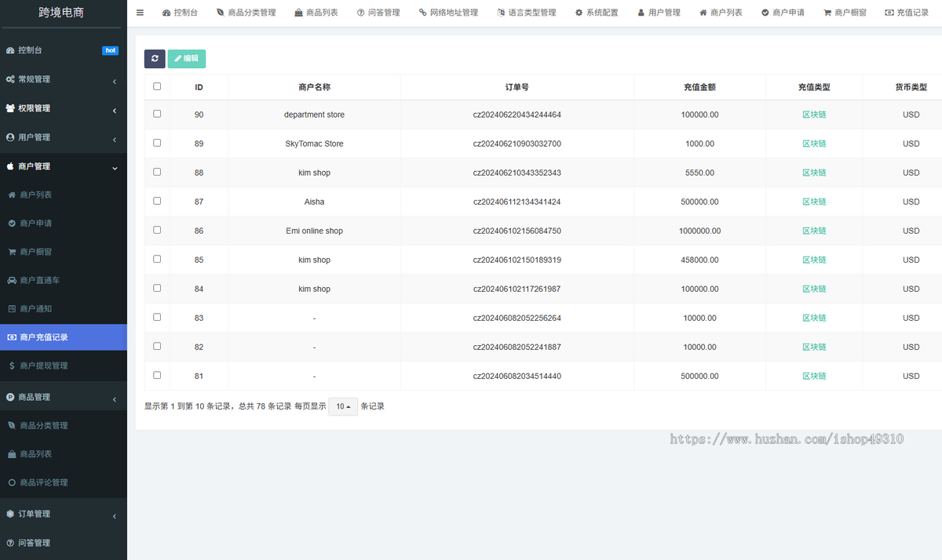The width and height of the screenshot is (942, 560).
Task: Click amount 1000000.00 in Emi online shop row
Action: click(x=699, y=231)
